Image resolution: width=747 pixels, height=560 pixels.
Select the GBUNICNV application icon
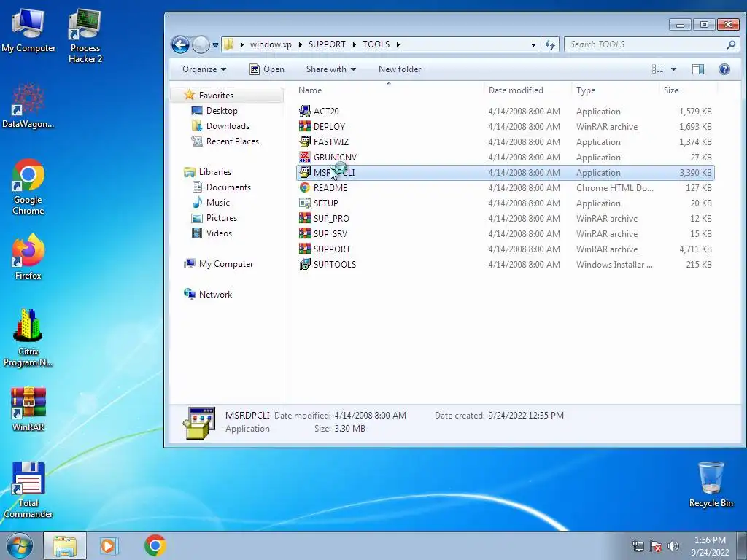tap(304, 157)
